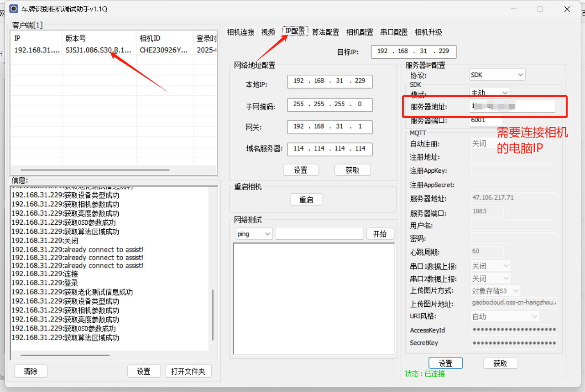
Task: Click 设置 next to 打开文件夹
Action: 144,371
